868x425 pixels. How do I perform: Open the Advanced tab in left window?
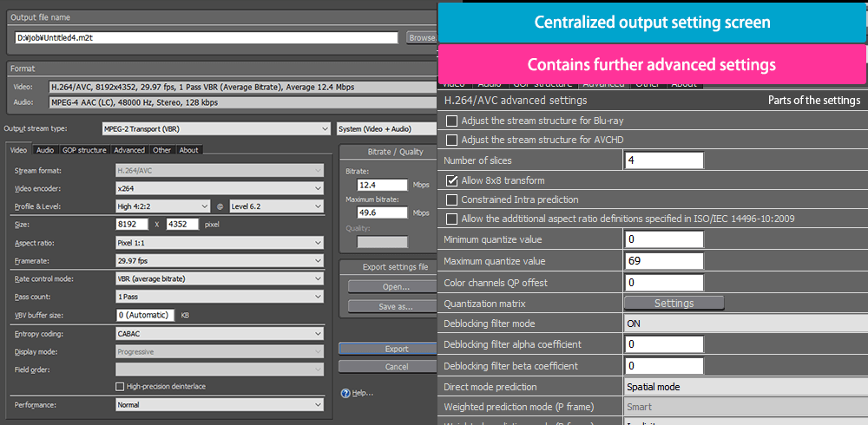tap(129, 150)
